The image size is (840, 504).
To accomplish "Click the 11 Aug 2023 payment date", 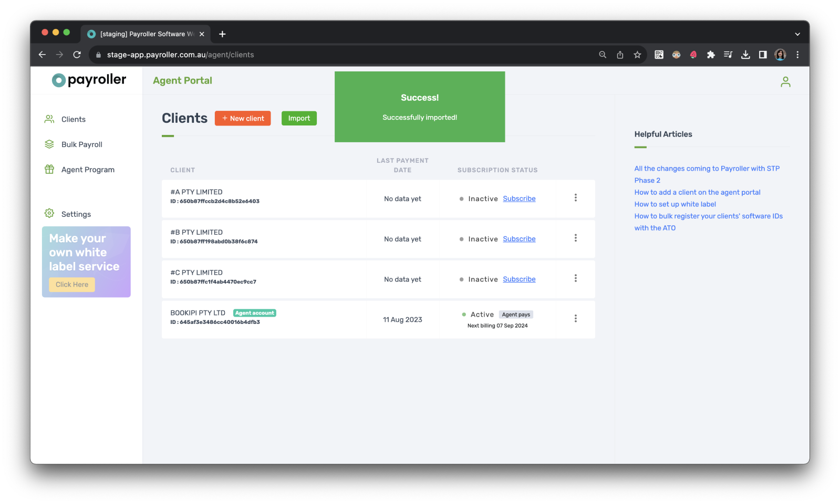I will coord(402,320).
